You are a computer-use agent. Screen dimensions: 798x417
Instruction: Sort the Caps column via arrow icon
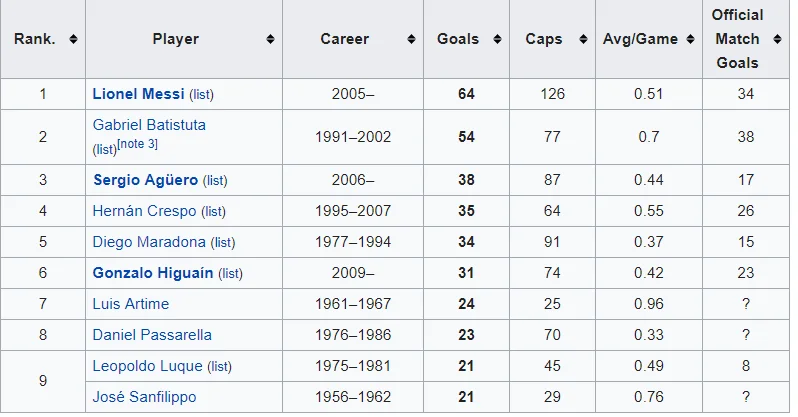(583, 39)
